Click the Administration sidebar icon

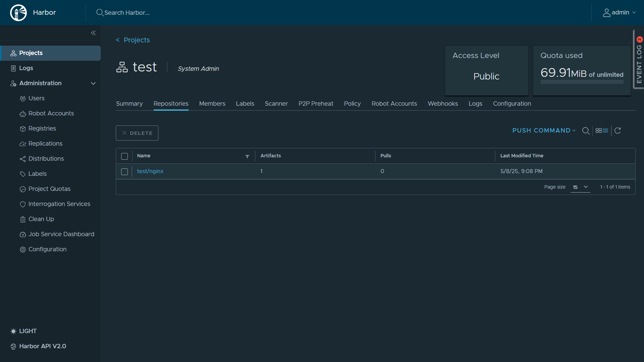(13, 83)
